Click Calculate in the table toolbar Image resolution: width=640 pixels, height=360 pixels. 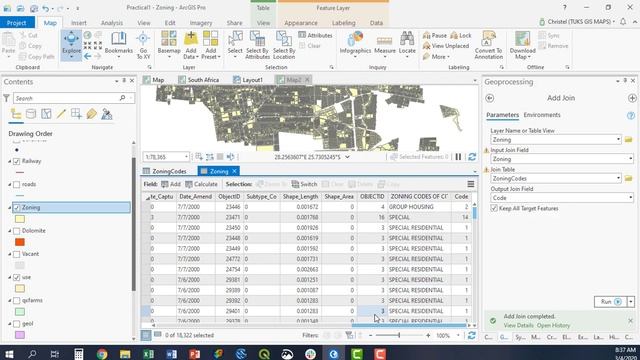(x=201, y=184)
